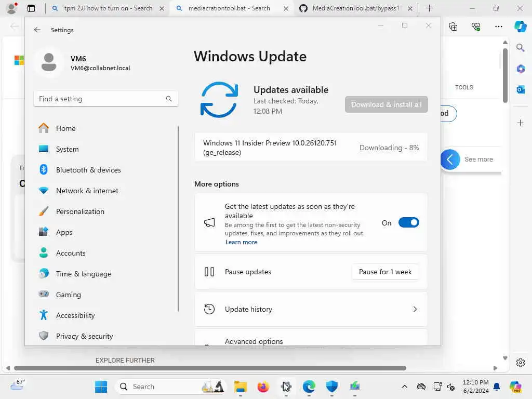Close the MediaCreationTool.bat GitHub tab

tap(410, 8)
